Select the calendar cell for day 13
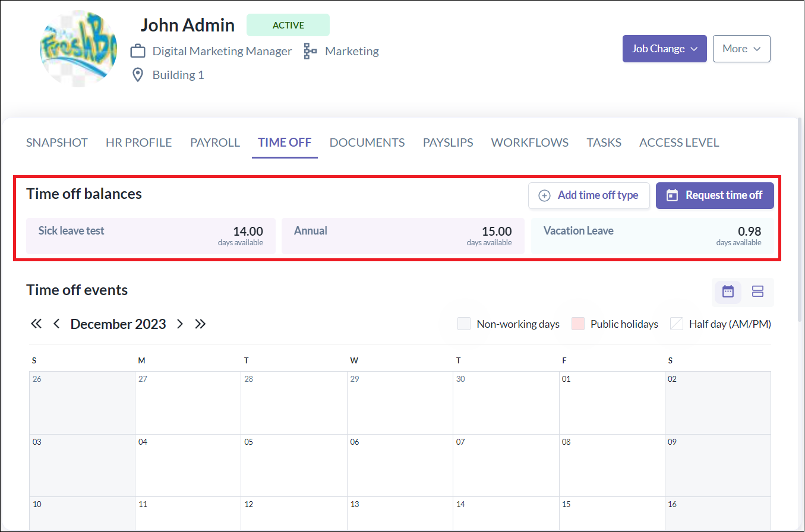Viewport: 805px width, 532px height. [400, 514]
